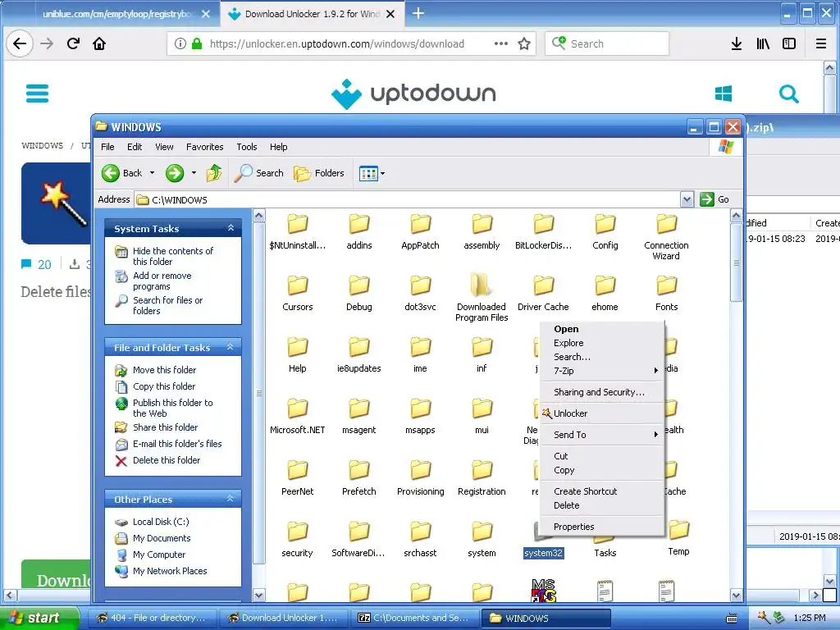Toggle the Firefox sidebar icon

(x=789, y=43)
